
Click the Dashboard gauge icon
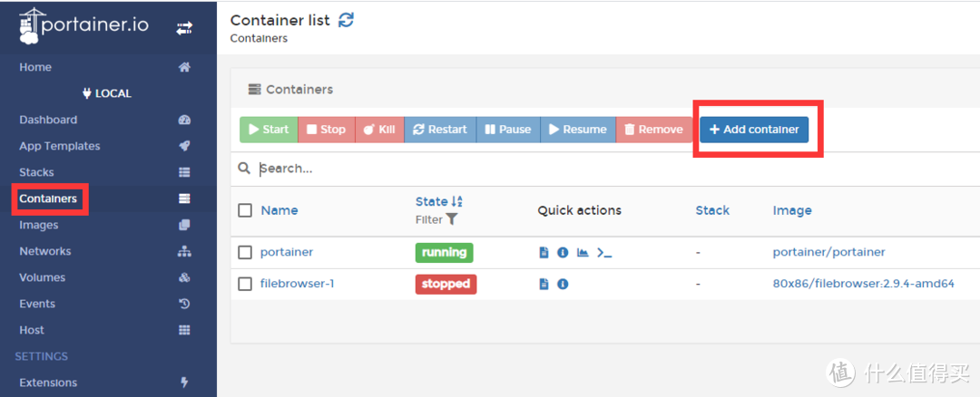tap(184, 120)
